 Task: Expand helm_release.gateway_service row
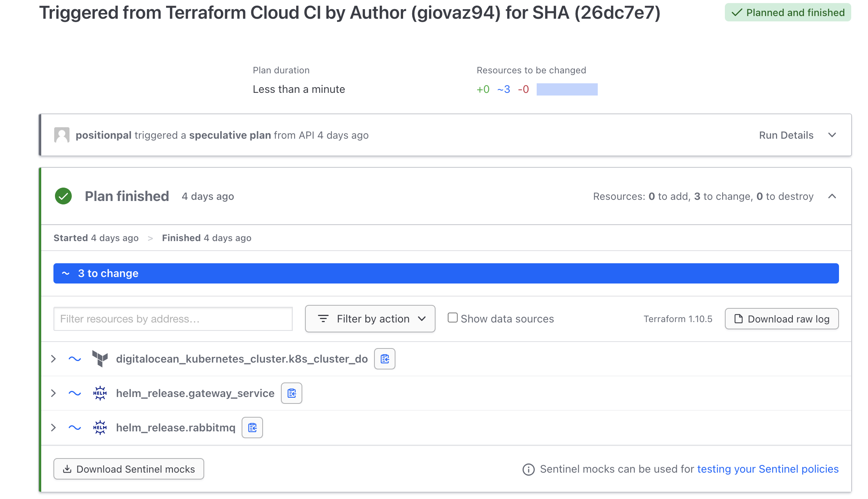(x=53, y=393)
